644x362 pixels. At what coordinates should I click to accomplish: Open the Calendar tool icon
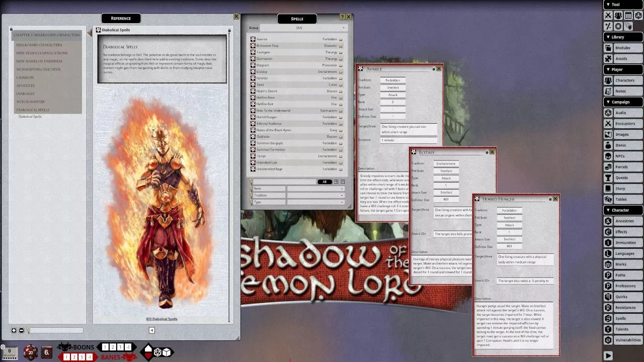click(x=628, y=16)
